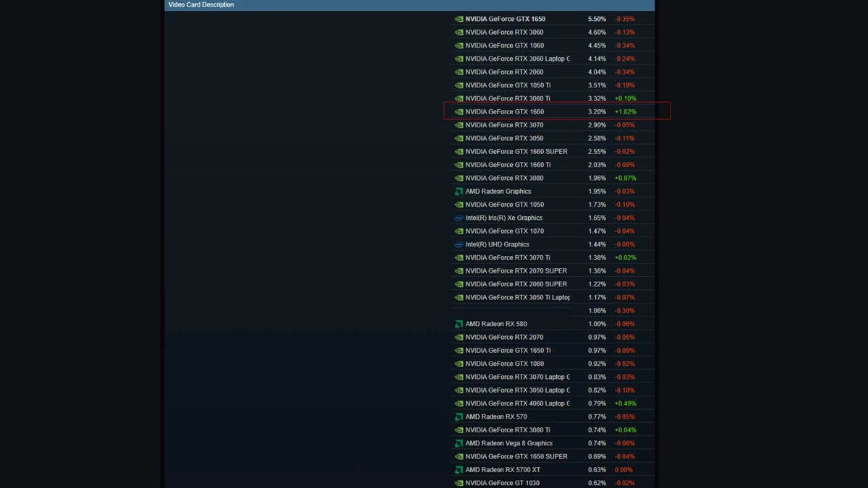Screen dimensions: 868x488
Task: Click the 0.00% change for Radeon RX 5700 XT
Action: click(624, 470)
